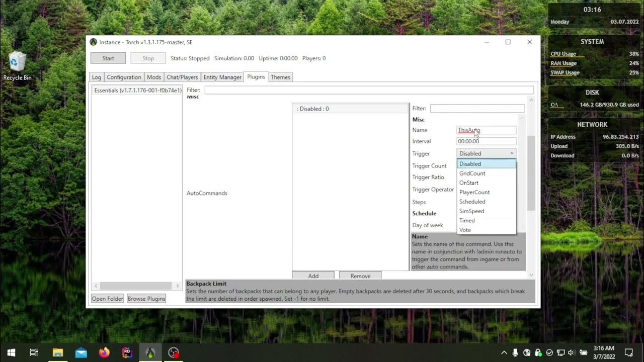Viewport: 644px width, 362px height.
Task: Choose Disabled in the Trigger list
Action: click(486, 164)
